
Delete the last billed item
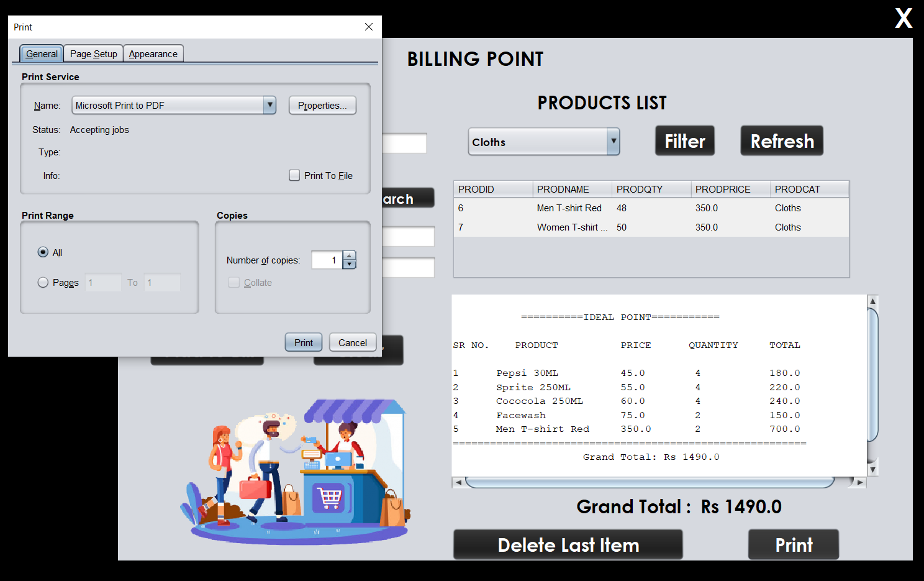point(568,544)
